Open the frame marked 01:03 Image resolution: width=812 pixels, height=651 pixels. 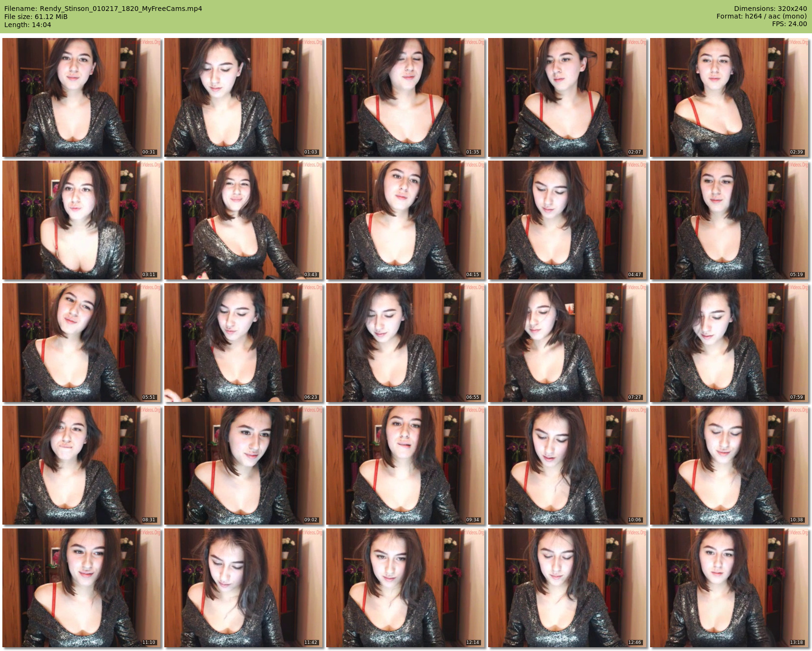pos(244,97)
